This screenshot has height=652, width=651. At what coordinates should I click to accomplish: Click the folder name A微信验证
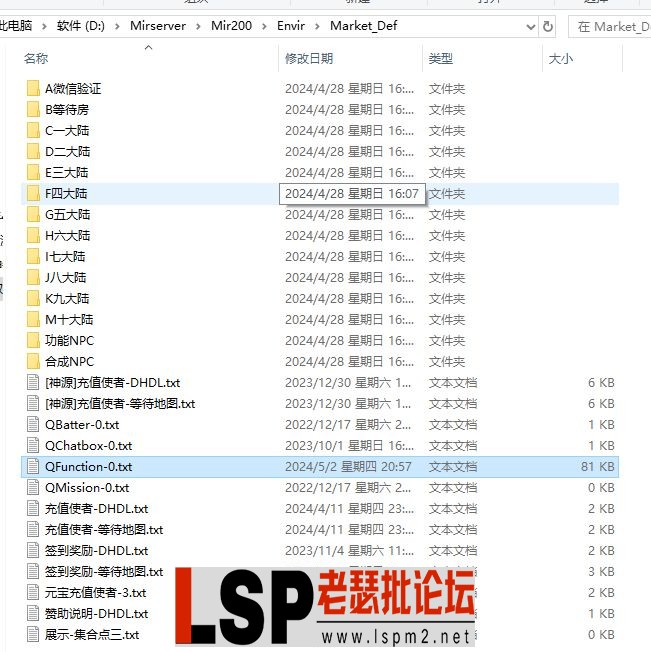coord(73,89)
